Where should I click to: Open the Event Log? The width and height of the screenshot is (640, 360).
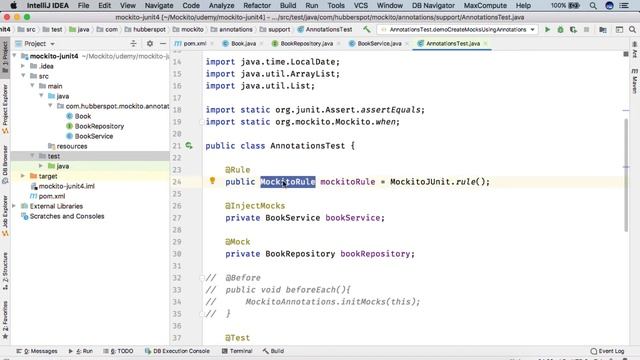point(607,351)
